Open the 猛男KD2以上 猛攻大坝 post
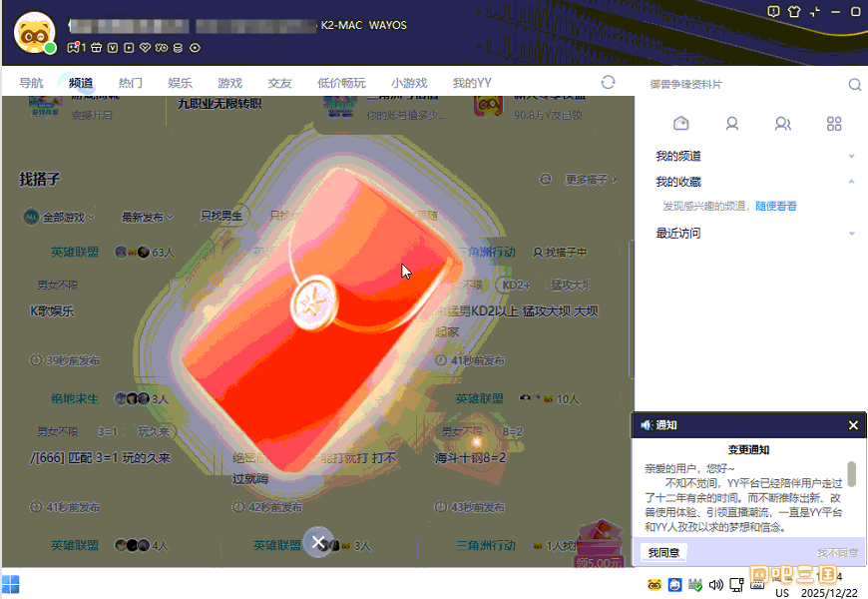 click(517, 320)
